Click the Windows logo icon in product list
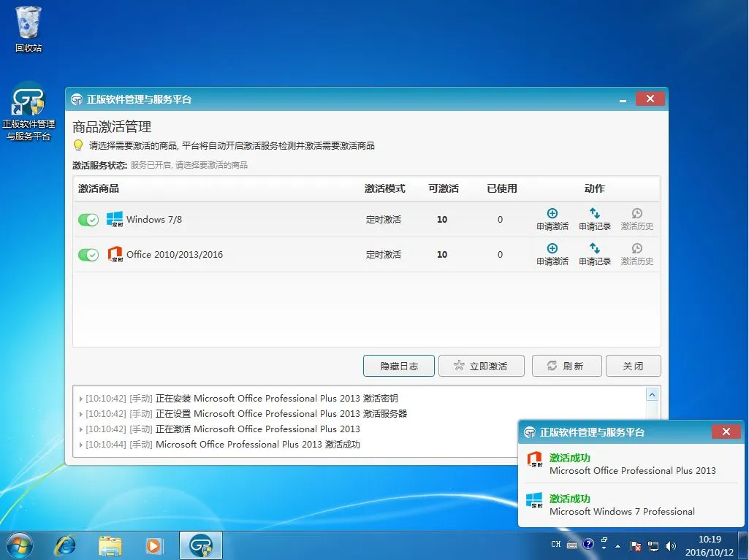 click(x=114, y=219)
